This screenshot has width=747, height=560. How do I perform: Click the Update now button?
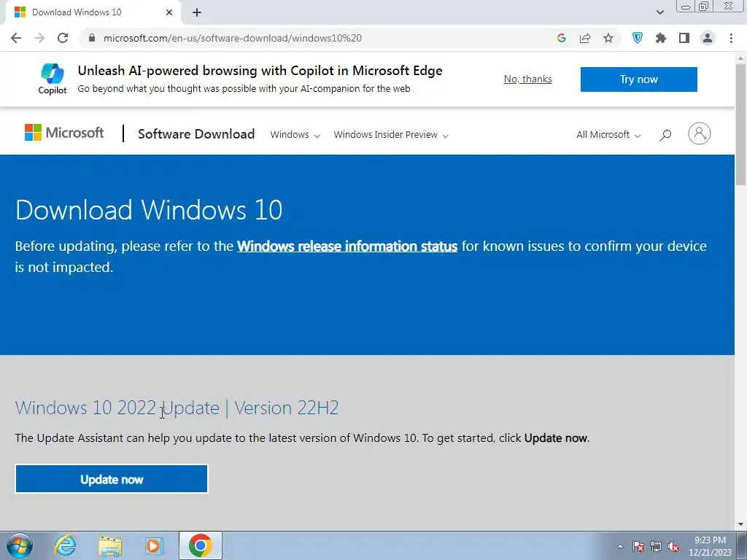tap(112, 479)
